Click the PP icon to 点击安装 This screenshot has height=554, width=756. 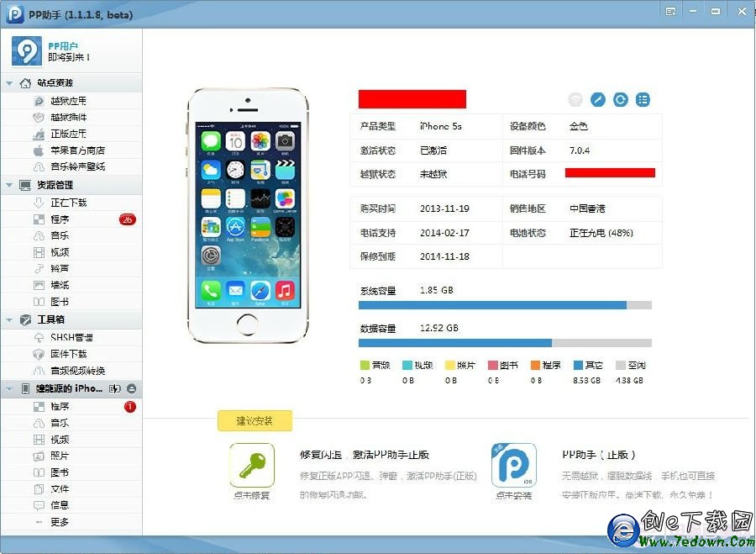(x=513, y=464)
